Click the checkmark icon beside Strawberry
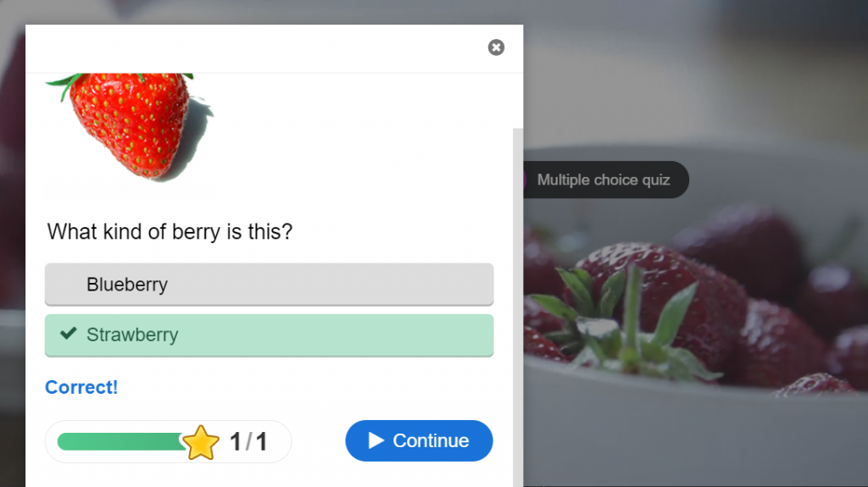 coord(68,333)
